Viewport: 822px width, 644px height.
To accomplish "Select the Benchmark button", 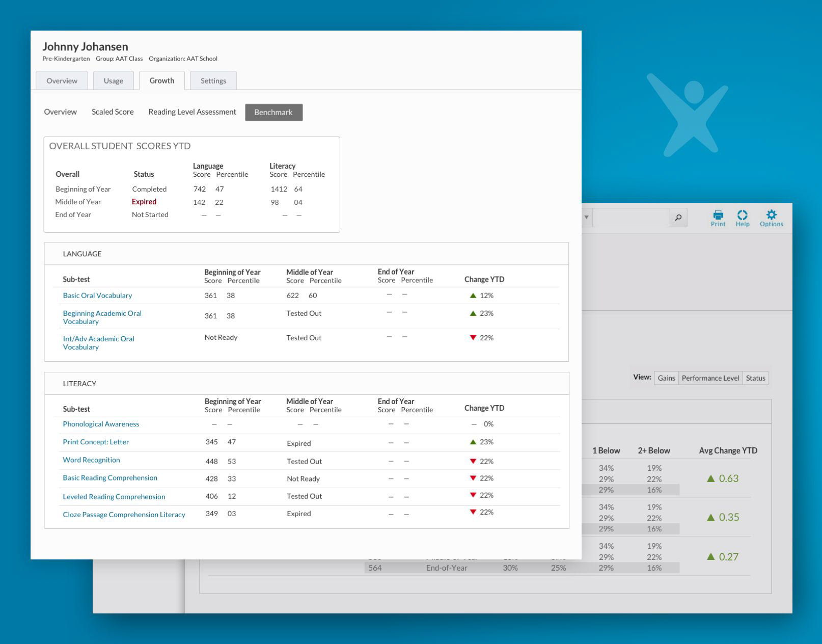I will click(x=274, y=112).
